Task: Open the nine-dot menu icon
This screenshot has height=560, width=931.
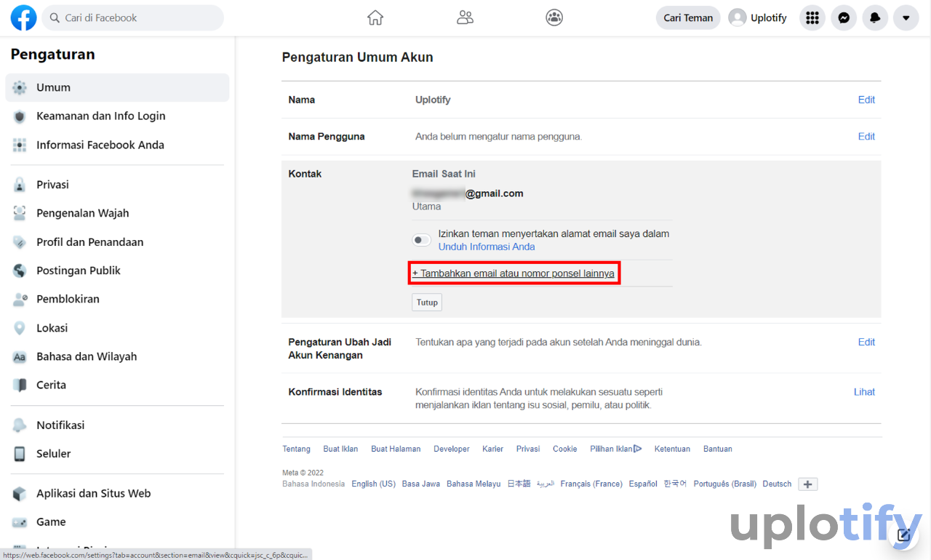Action: pos(812,17)
